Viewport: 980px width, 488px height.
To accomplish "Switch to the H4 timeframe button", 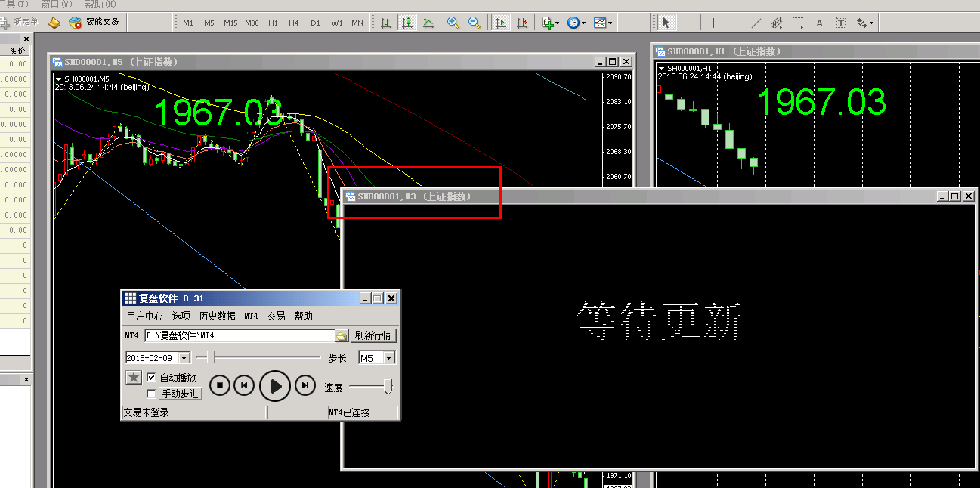I will [294, 23].
